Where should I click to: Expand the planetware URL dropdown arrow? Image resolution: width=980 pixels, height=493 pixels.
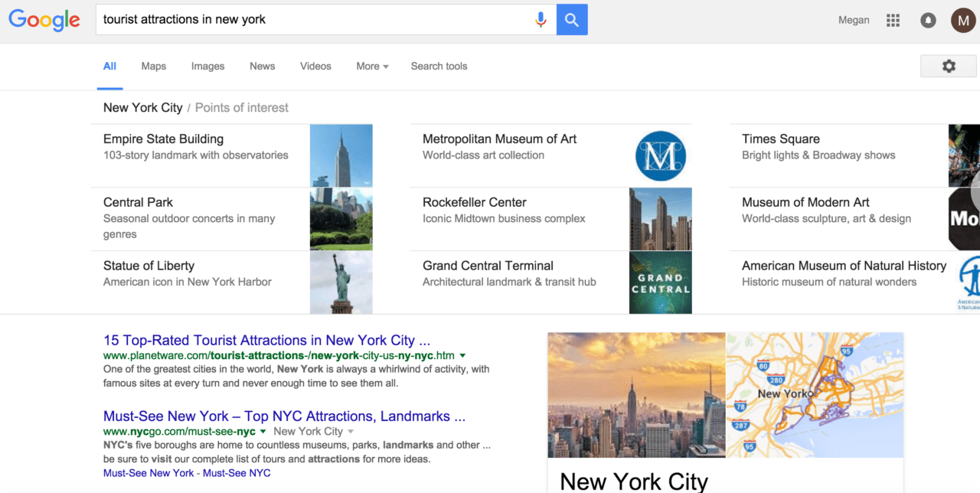[x=463, y=356]
